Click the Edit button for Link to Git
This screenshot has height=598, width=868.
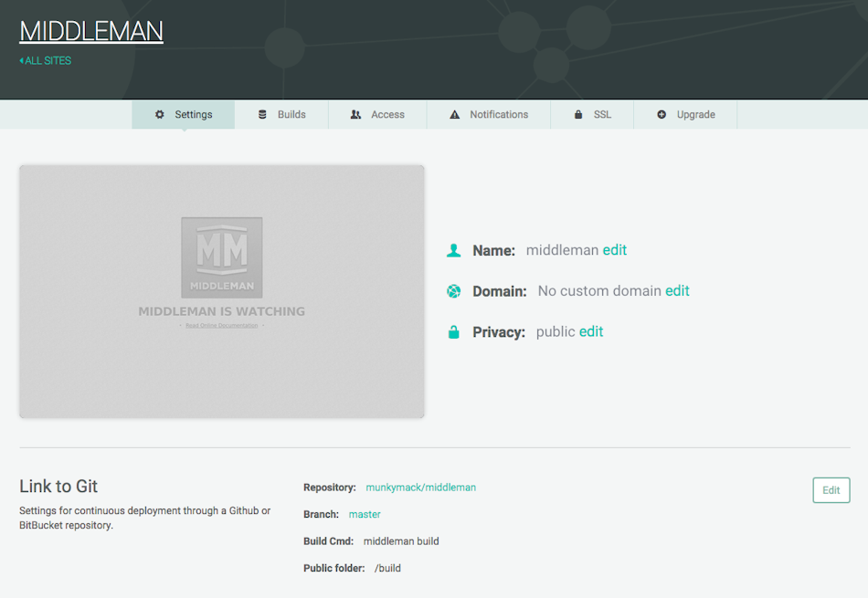coord(831,490)
